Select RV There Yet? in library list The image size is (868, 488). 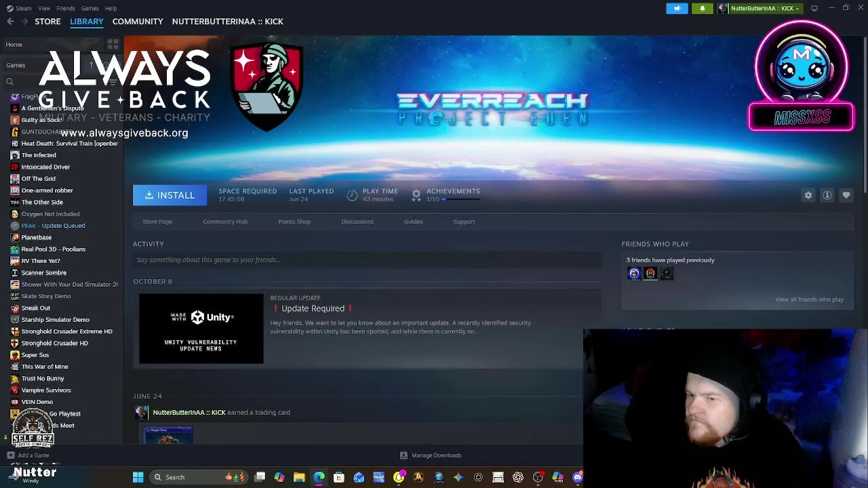click(x=41, y=261)
